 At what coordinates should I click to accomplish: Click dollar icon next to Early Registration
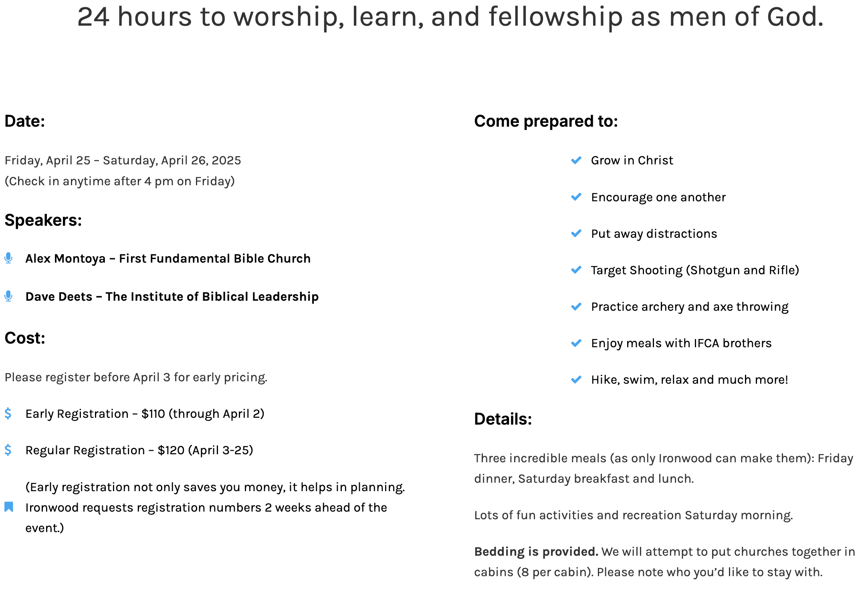pyautogui.click(x=8, y=413)
